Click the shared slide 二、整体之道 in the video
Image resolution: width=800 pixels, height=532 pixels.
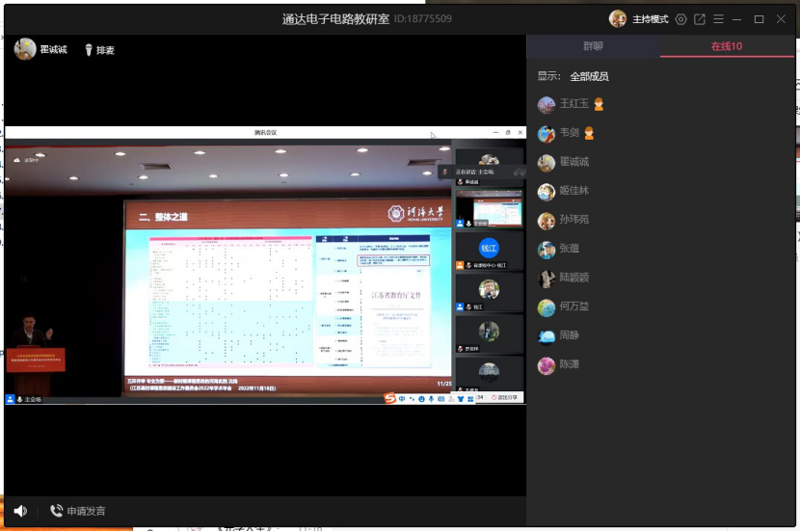click(x=288, y=295)
